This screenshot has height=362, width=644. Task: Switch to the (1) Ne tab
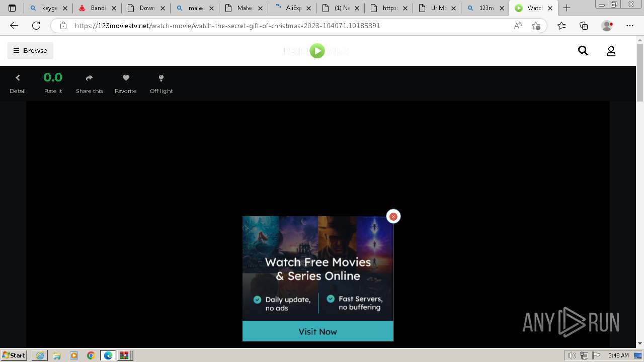(341, 8)
